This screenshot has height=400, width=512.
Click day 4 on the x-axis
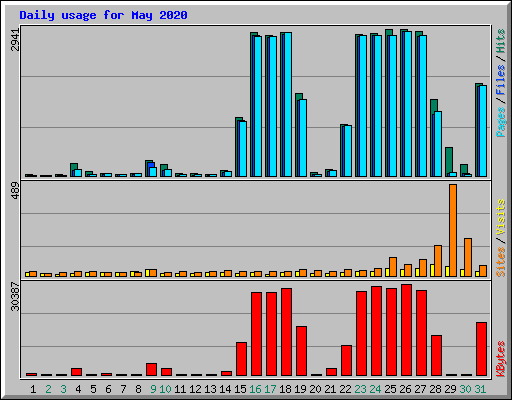pyautogui.click(x=78, y=389)
